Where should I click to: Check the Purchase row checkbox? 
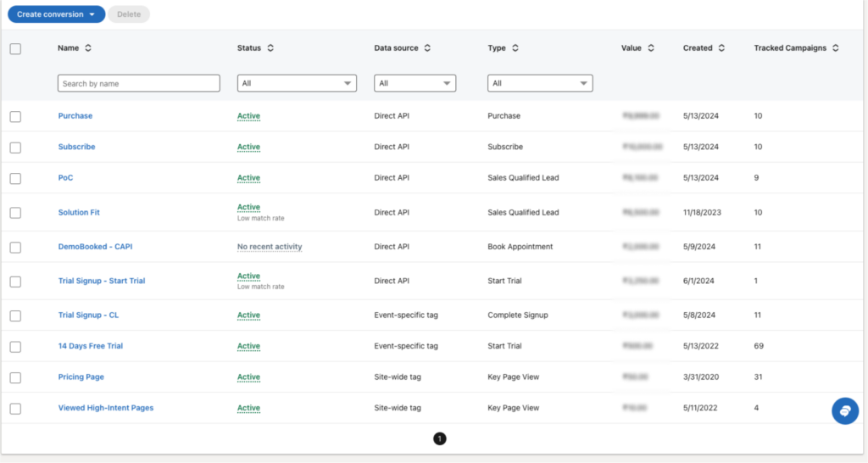tap(15, 116)
